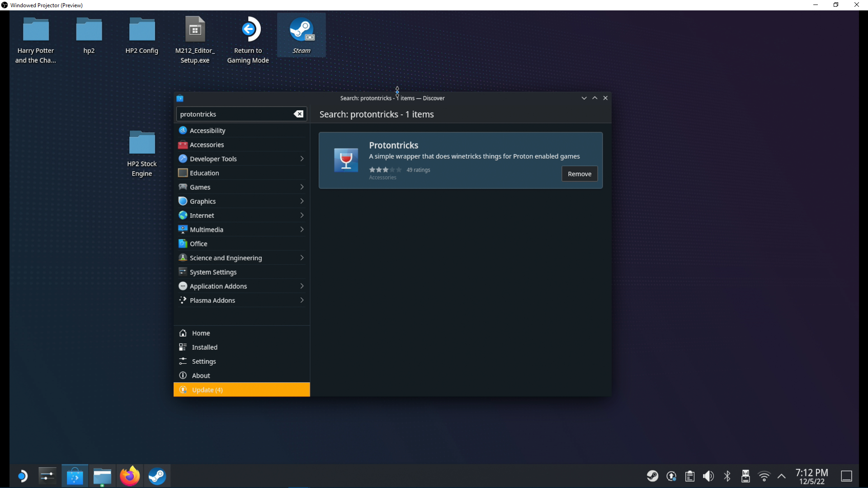This screenshot has height=488, width=868.
Task: Open System Settings from the taskbar
Action: (47, 476)
